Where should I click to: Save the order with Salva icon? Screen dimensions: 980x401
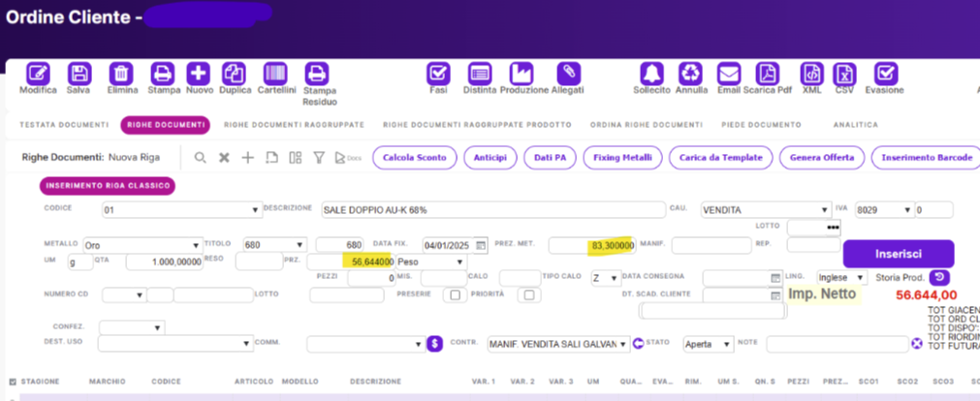tap(79, 74)
